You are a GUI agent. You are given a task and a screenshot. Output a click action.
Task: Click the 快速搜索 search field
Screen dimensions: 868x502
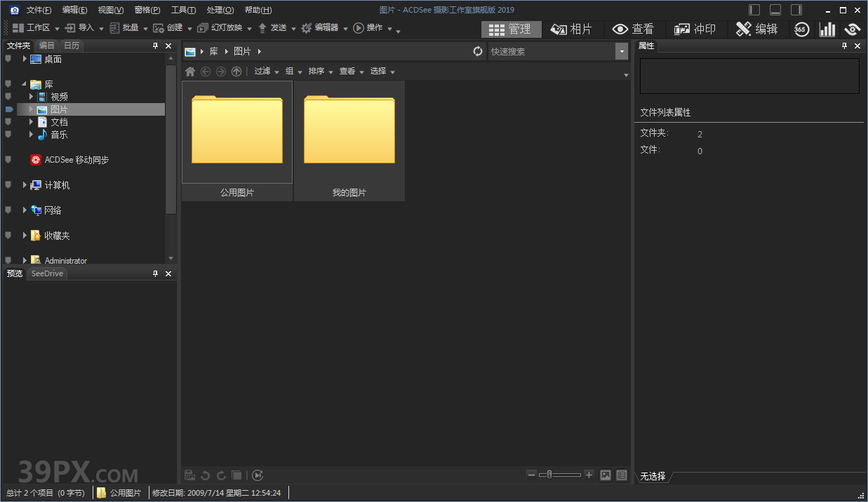pyautogui.click(x=552, y=51)
